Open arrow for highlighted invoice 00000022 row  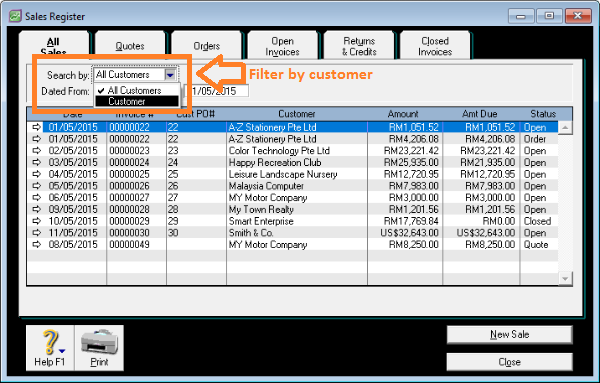click(x=36, y=127)
